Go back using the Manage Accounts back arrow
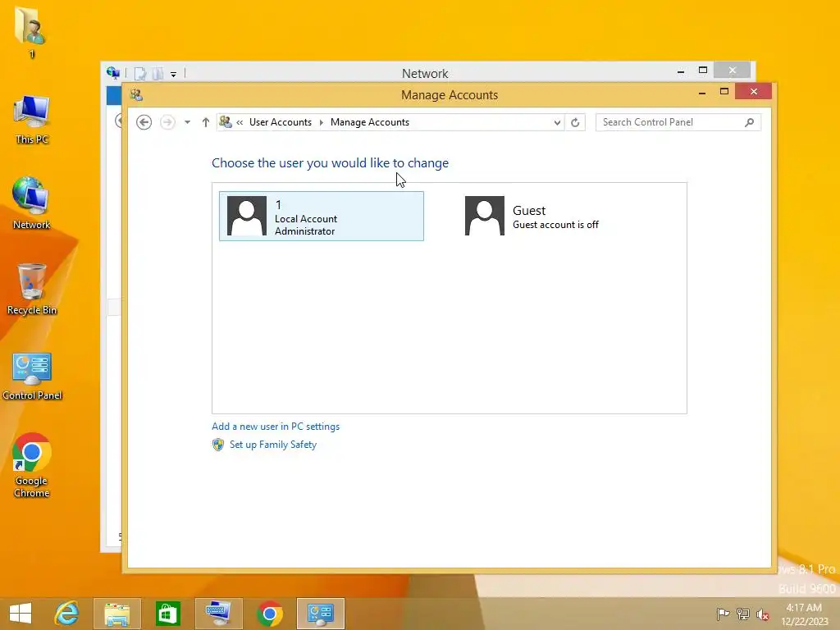This screenshot has width=840, height=630. pos(144,122)
